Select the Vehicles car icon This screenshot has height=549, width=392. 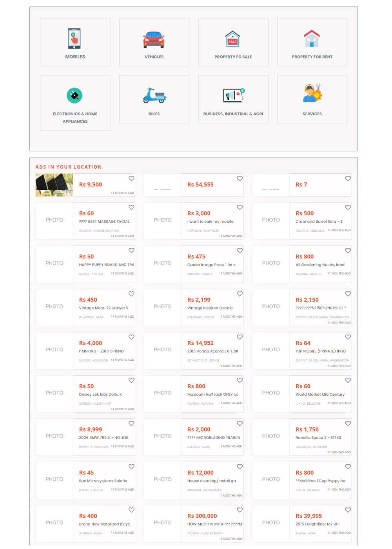click(x=154, y=39)
